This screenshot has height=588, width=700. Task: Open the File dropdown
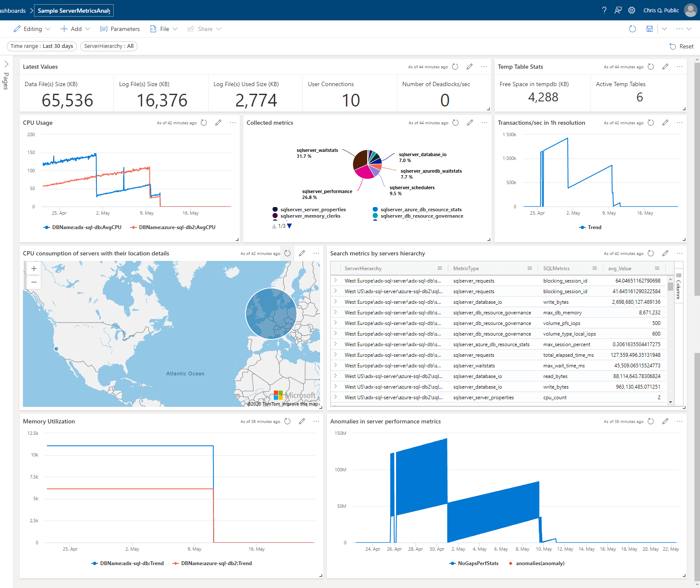(164, 29)
